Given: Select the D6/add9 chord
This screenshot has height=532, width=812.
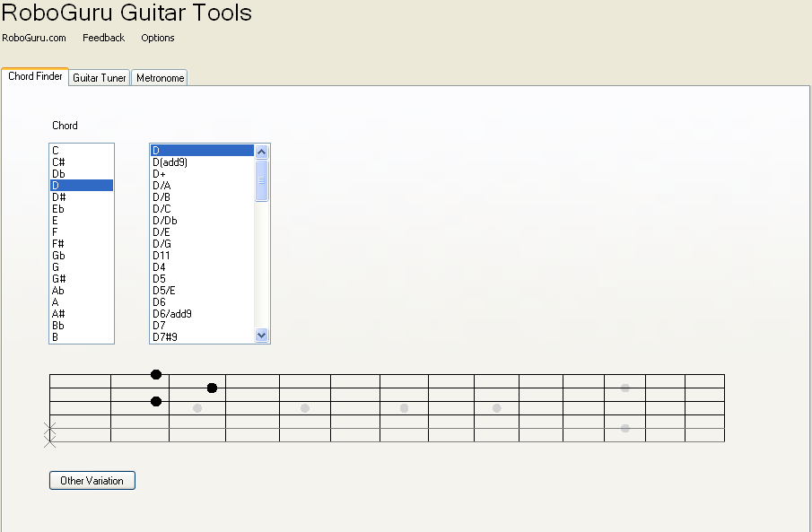Looking at the screenshot, I should [x=203, y=313].
